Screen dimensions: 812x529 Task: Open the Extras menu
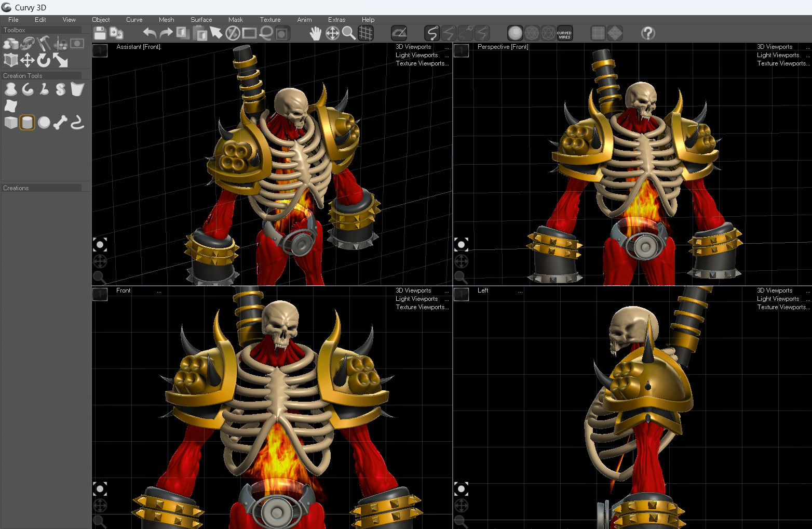point(336,20)
